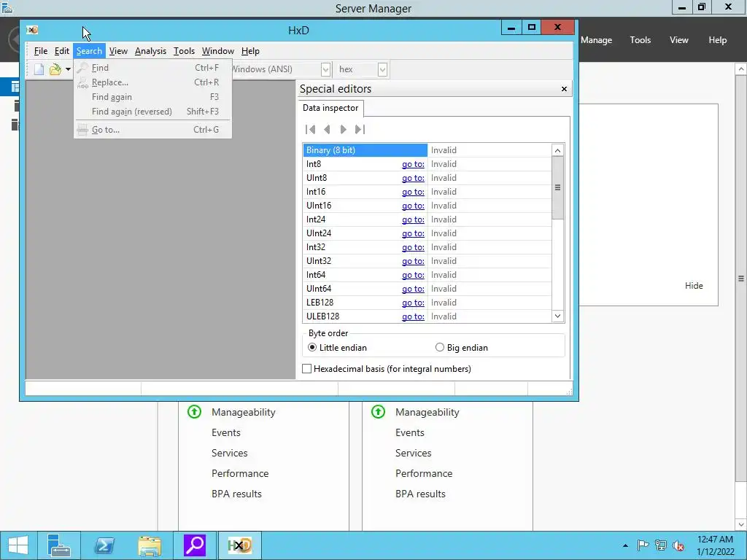Image resolution: width=747 pixels, height=560 pixels.
Task: Close the open Search menu in HxD
Action: click(x=89, y=51)
